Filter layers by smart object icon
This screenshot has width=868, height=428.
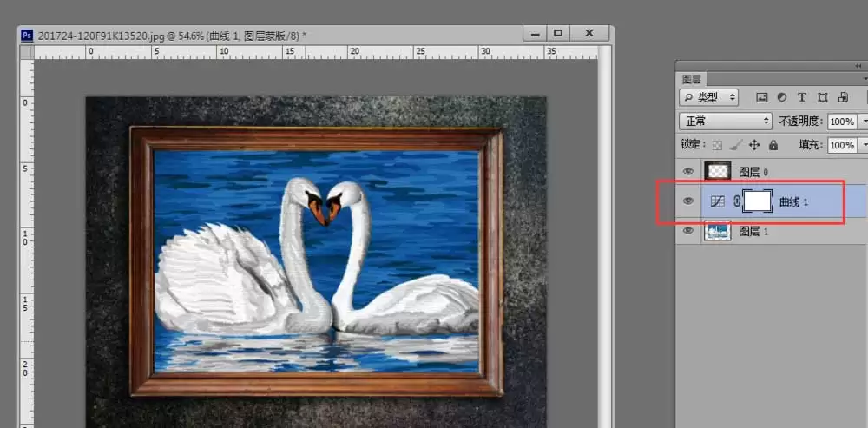click(x=843, y=97)
